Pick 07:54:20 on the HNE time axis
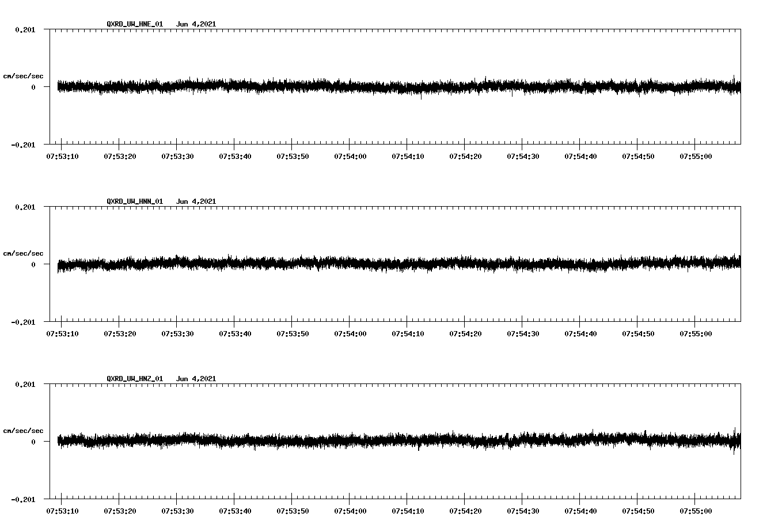 tap(465, 156)
